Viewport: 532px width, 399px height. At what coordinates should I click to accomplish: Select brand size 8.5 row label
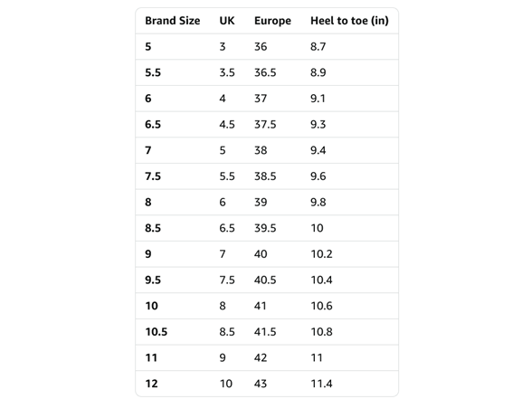coord(153,228)
